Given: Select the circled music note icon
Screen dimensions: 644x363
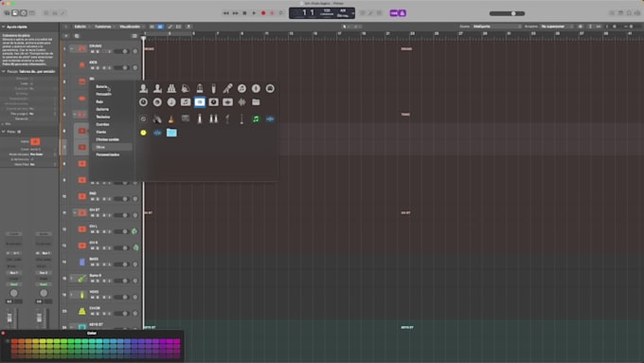Looking at the screenshot, I should (241, 88).
